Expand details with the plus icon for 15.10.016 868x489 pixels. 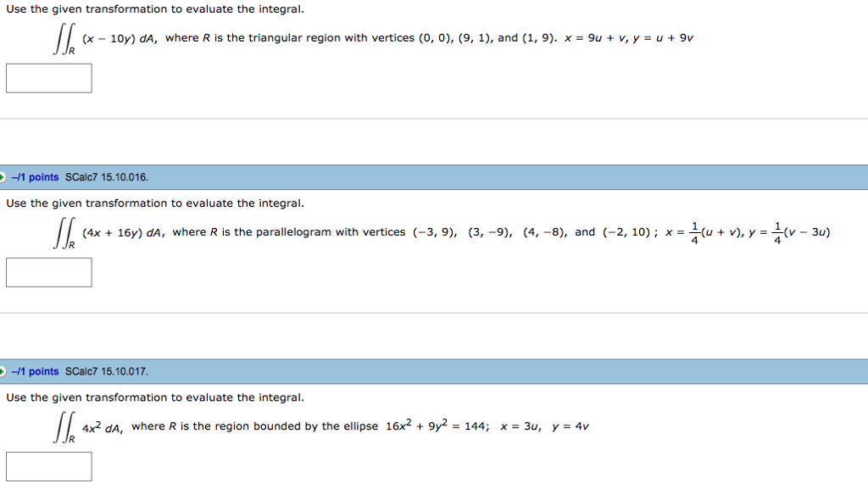[x=3, y=178]
